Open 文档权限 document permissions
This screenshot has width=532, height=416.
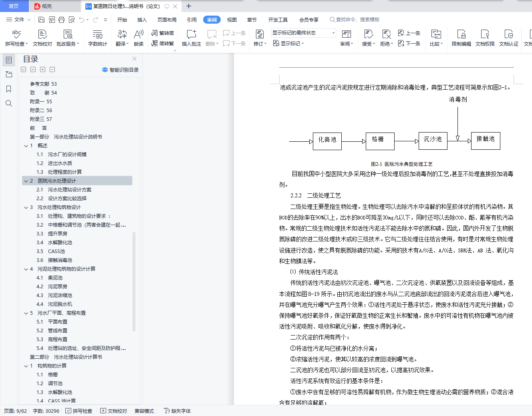click(485, 38)
